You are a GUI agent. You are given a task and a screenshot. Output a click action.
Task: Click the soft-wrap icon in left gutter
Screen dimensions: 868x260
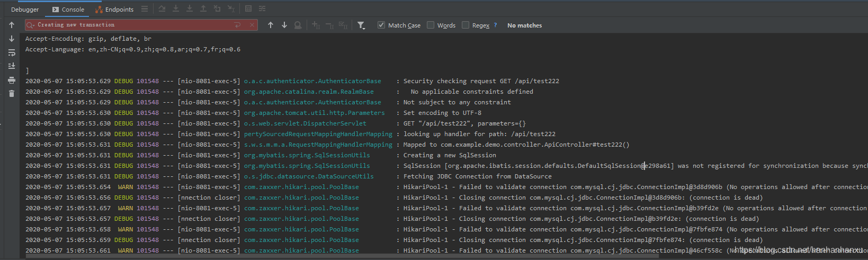tap(12, 52)
